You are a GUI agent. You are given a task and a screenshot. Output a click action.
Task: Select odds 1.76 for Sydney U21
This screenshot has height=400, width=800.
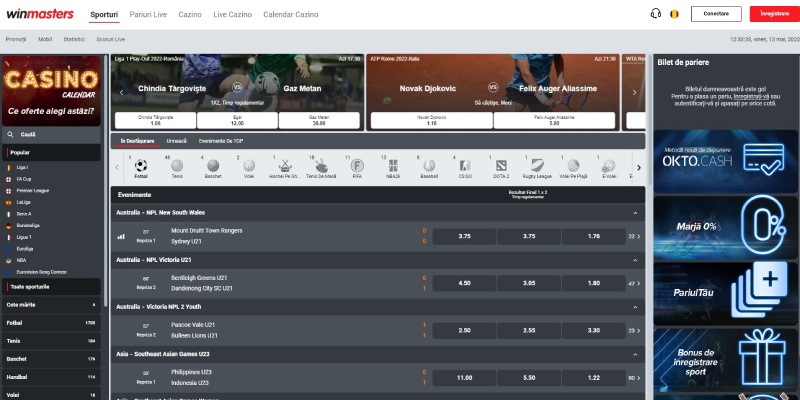pyautogui.click(x=593, y=236)
